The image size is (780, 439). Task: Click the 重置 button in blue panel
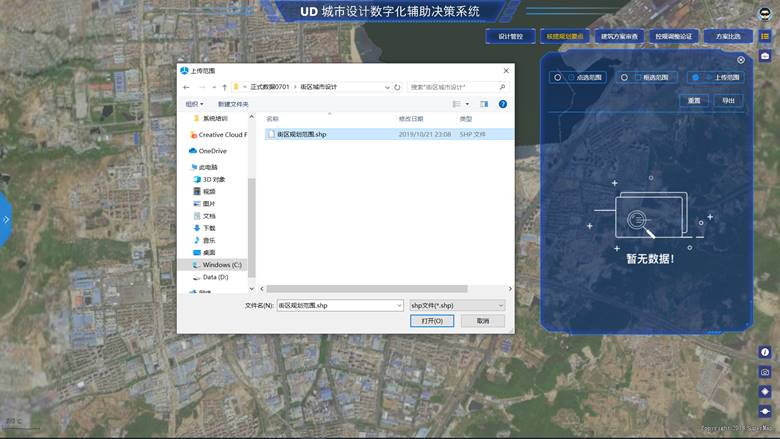tap(694, 100)
